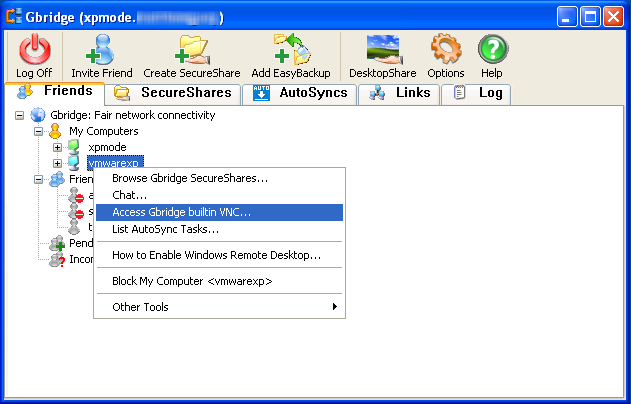Click the Gbridge title bar app icon
This screenshot has height=404, width=631.
pos(14,17)
